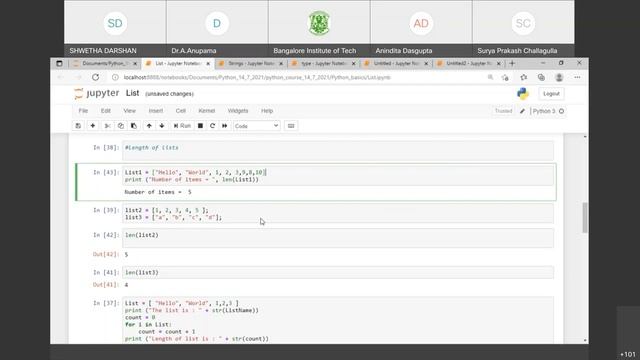The height and width of the screenshot is (360, 640).
Task: Click the list2 and list3 definition cell
Action: (x=338, y=214)
